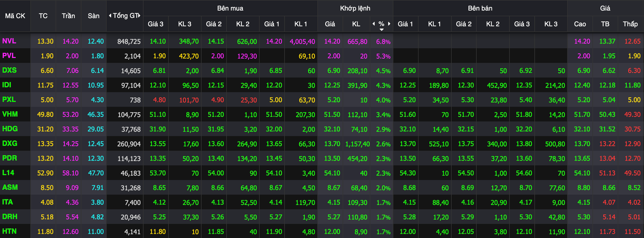Click the right arrow next to % column
Viewport: 644px width, 238px height.
click(x=390, y=24)
